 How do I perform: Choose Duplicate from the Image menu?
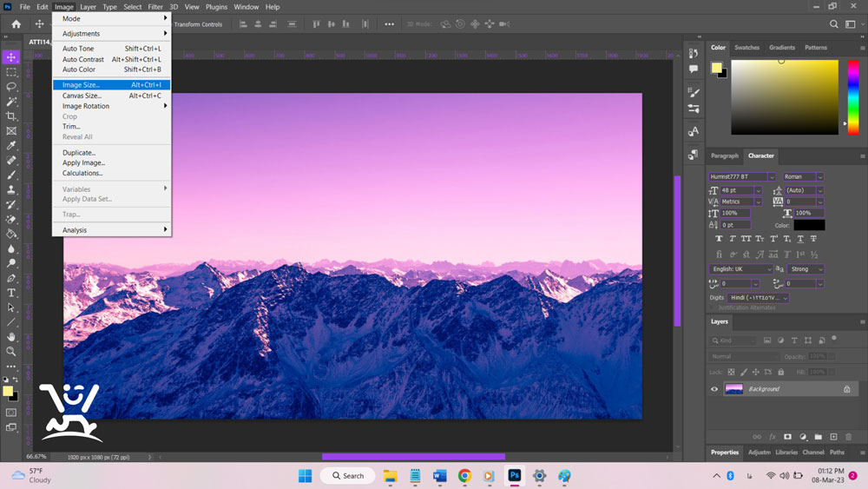coord(111,153)
